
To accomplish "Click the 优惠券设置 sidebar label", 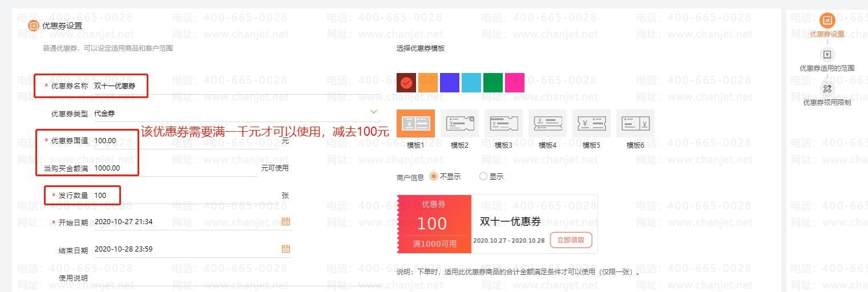I will [827, 34].
